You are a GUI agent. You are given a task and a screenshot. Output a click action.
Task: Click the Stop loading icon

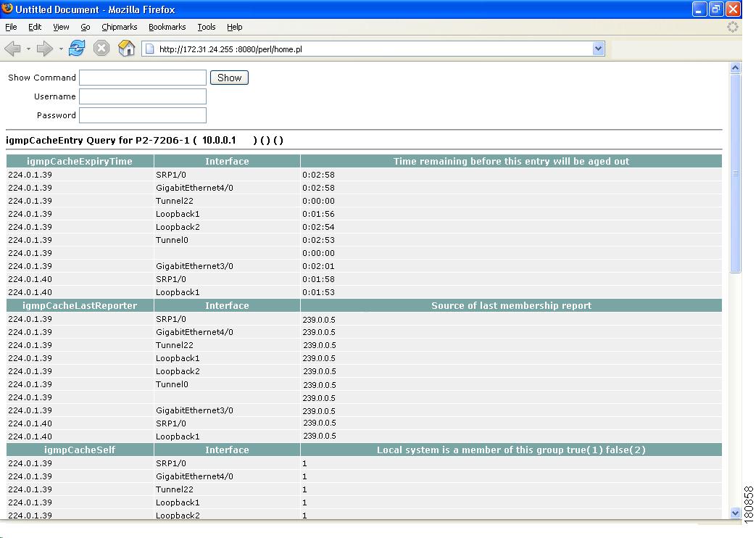[101, 49]
